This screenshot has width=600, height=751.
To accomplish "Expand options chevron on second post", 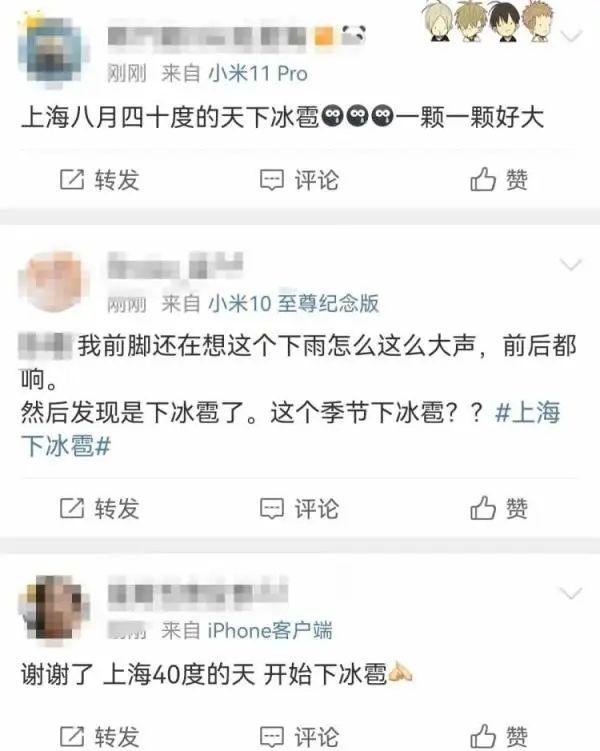I will coord(571,264).
